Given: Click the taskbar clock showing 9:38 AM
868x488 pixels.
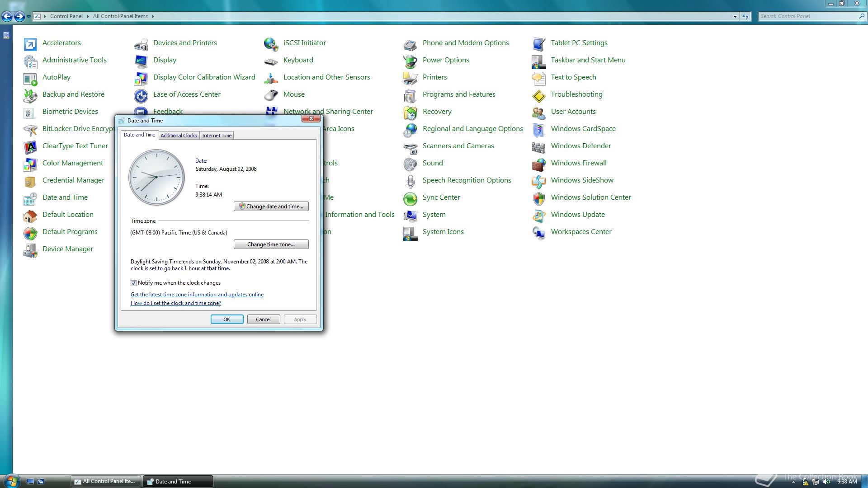Looking at the screenshot, I should click(847, 482).
